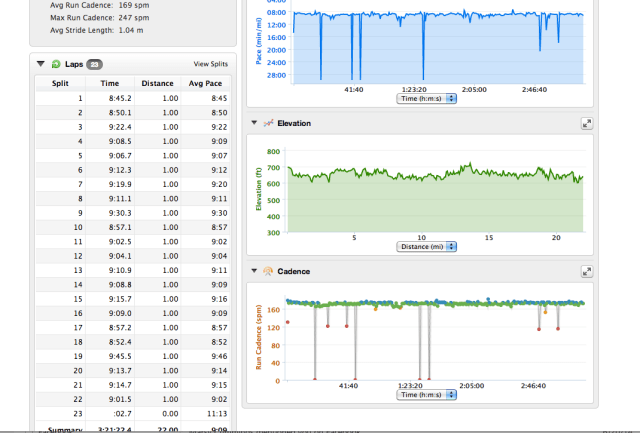Select lap time 9:45.5
640x433 pixels.
pos(120,356)
